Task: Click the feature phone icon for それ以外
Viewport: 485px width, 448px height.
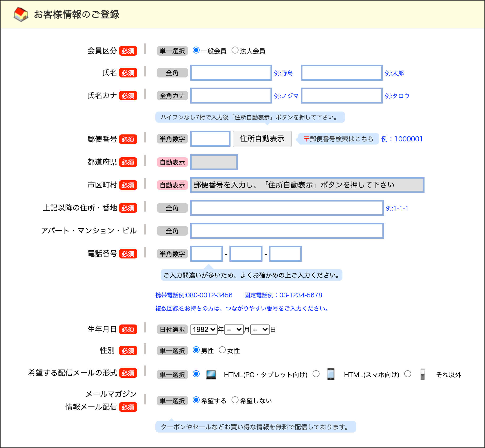Action: [422, 374]
